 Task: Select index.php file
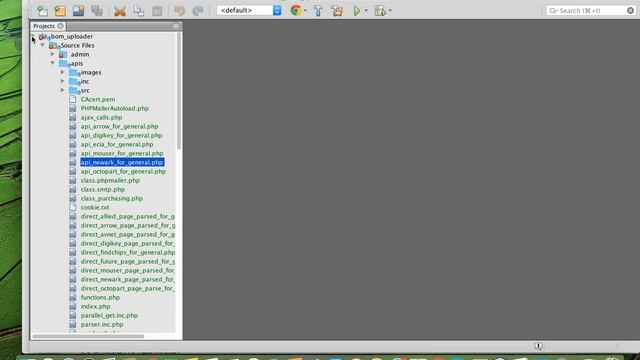click(95, 307)
